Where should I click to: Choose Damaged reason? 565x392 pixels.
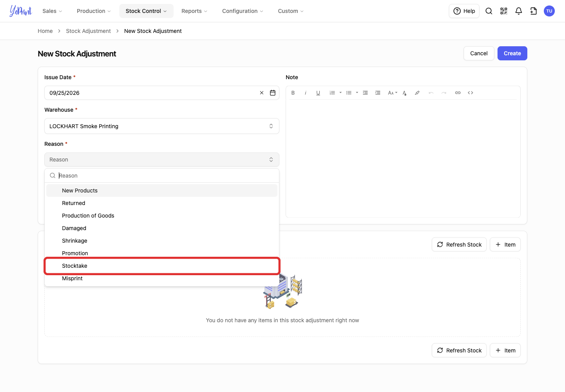[162, 228]
